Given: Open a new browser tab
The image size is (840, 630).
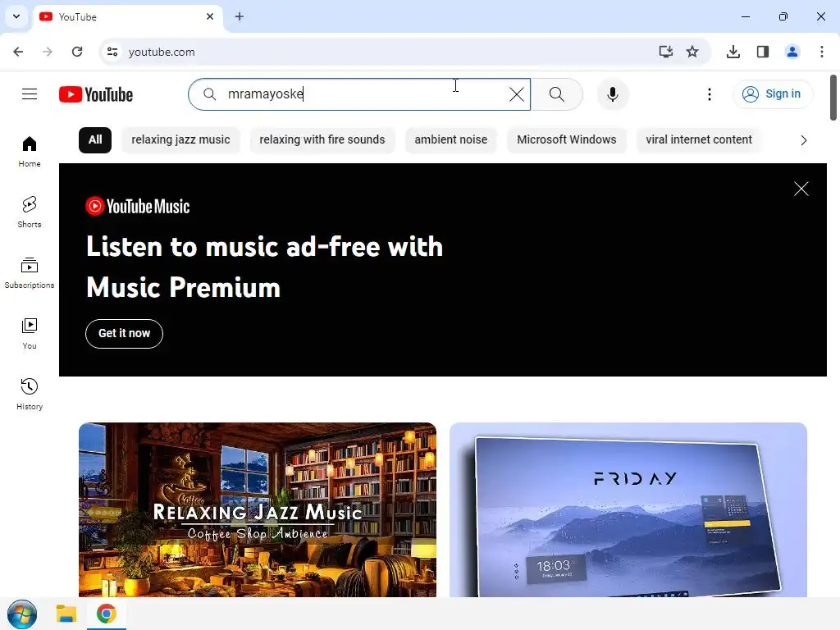Looking at the screenshot, I should click(x=240, y=16).
